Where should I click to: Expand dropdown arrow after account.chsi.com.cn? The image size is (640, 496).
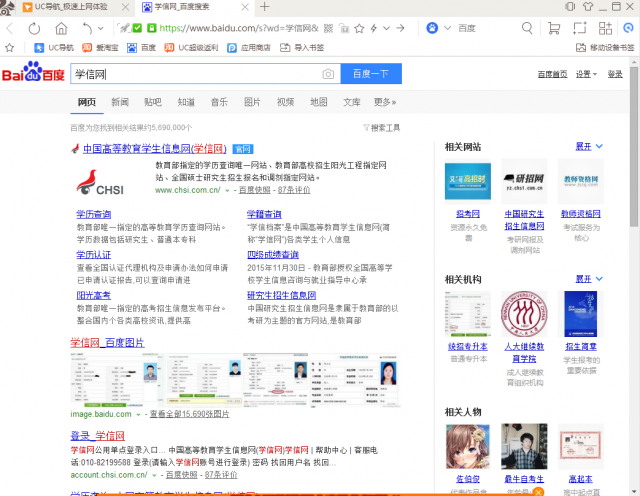(x=154, y=475)
